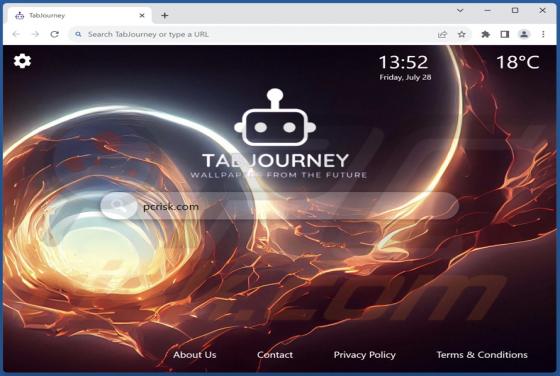This screenshot has width=560, height=376.
Task: Toggle the browser side panel
Action: coord(505,34)
